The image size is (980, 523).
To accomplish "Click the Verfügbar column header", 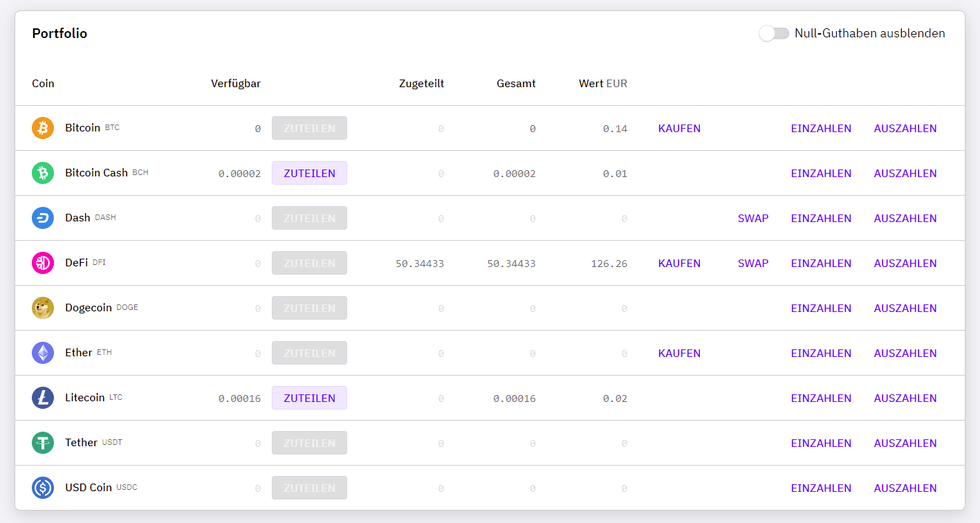I will [x=236, y=84].
